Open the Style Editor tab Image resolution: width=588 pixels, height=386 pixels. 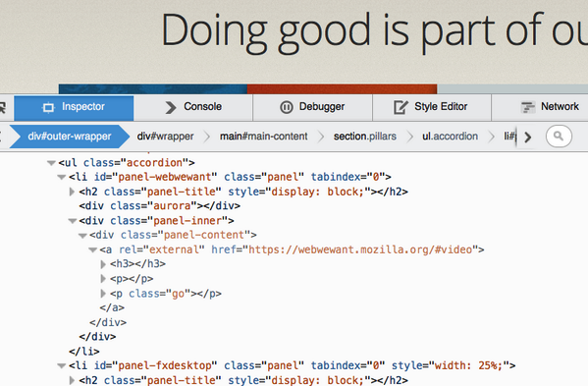tap(432, 108)
